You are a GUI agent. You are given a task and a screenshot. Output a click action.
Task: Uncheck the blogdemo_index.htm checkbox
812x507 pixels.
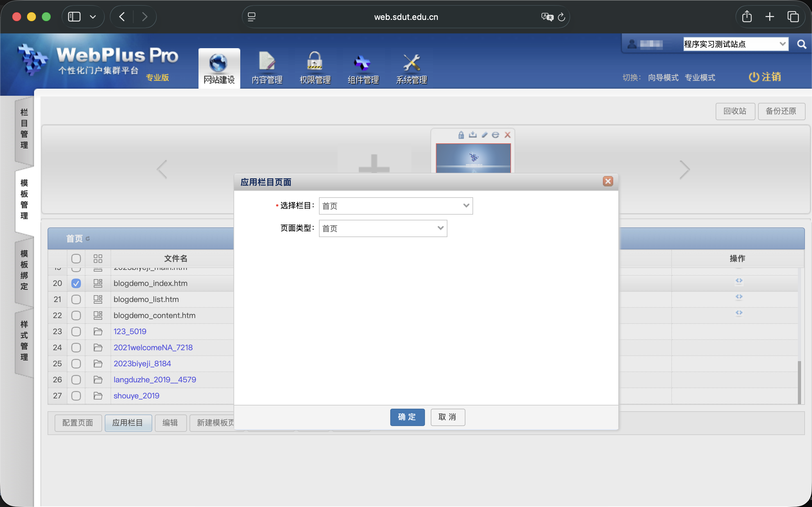(x=76, y=283)
